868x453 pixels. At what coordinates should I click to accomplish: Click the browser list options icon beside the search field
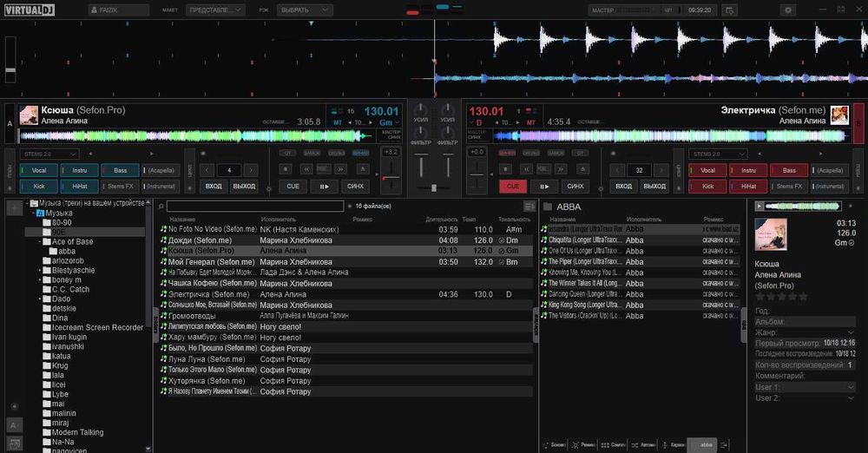coord(529,207)
